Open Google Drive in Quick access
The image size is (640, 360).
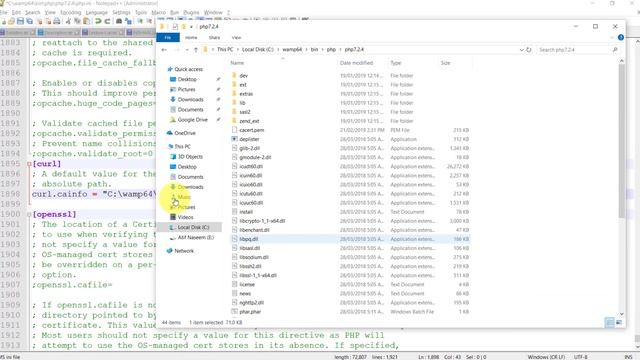pos(189,120)
